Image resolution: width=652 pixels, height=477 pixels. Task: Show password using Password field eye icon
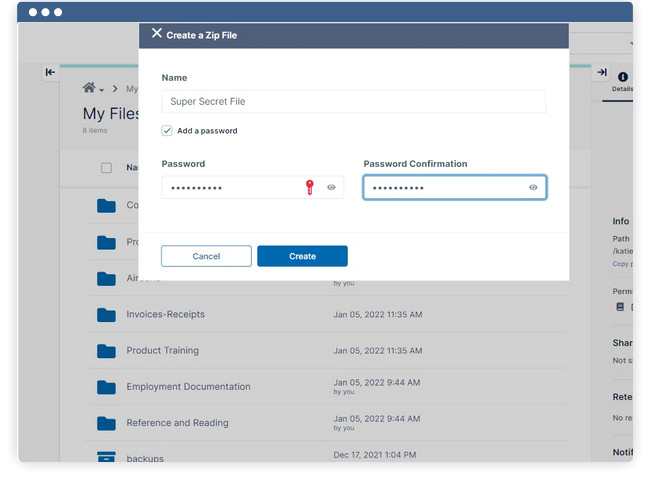[x=331, y=188]
